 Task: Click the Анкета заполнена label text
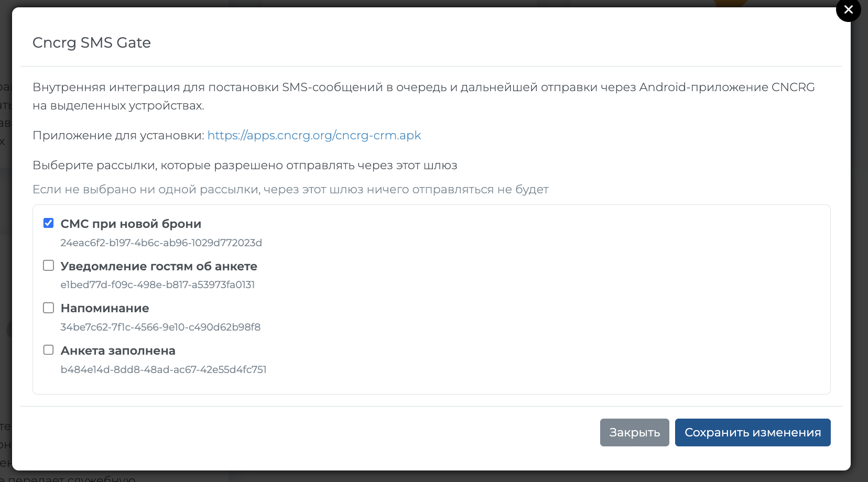[x=118, y=350]
